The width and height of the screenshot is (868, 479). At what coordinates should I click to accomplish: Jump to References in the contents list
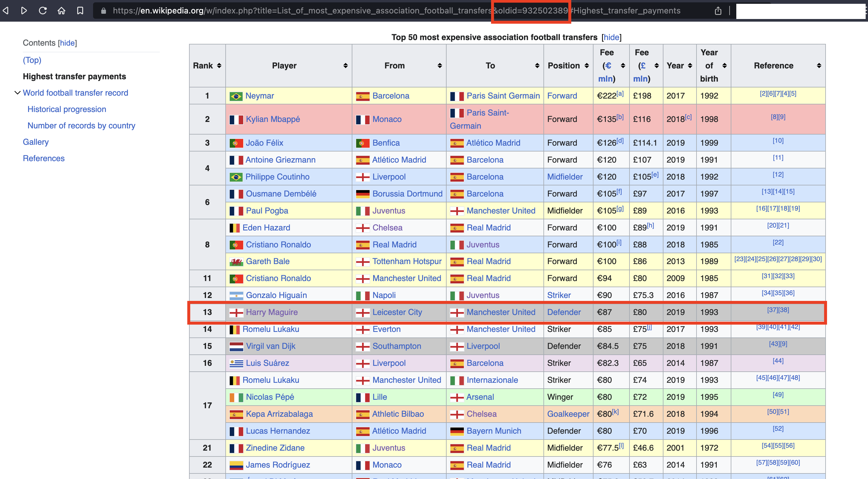[x=44, y=158]
